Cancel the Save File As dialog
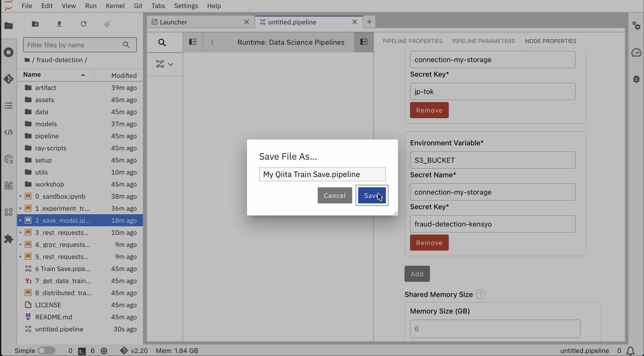The height and width of the screenshot is (356, 644). pyautogui.click(x=335, y=195)
